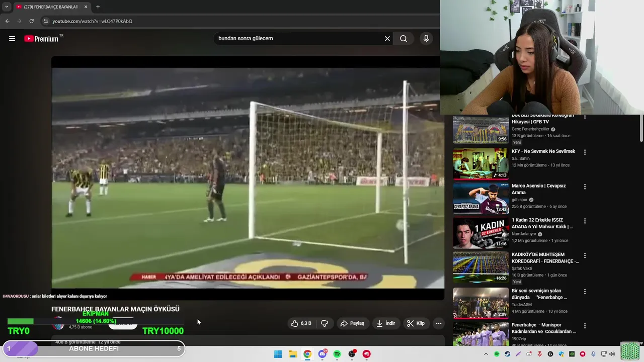Open the 'Kadıköy'de Muhteşem Koreografi' thumbnail
This screenshot has height=362, width=644.
[480, 267]
